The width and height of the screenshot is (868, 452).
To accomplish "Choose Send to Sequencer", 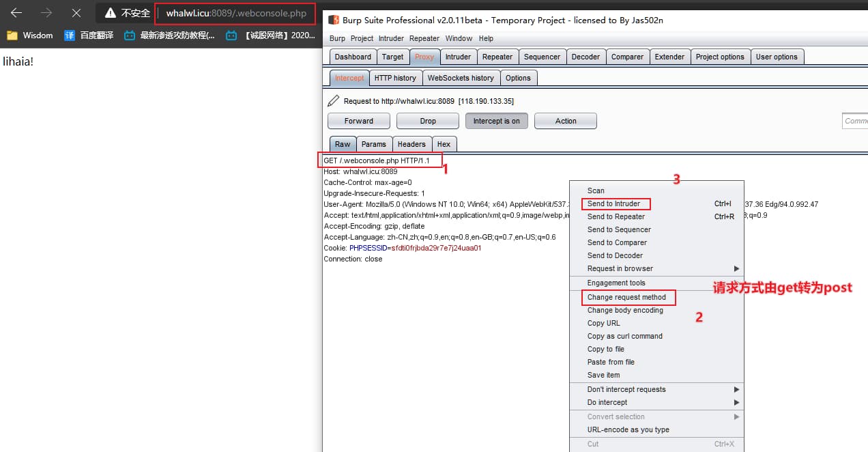I will pos(656,229).
